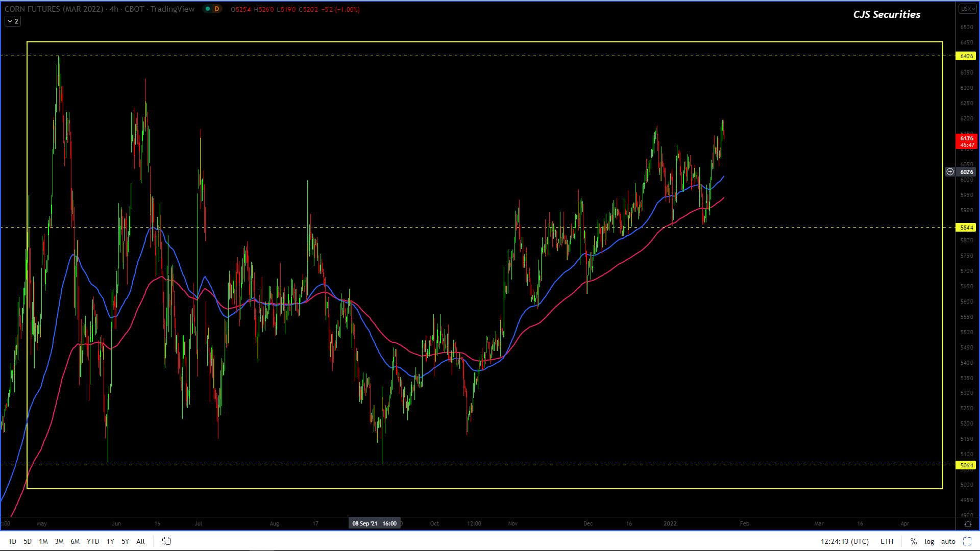The width and height of the screenshot is (980, 551).
Task: Expand the collapsed indicators legend
Action: [x=13, y=21]
